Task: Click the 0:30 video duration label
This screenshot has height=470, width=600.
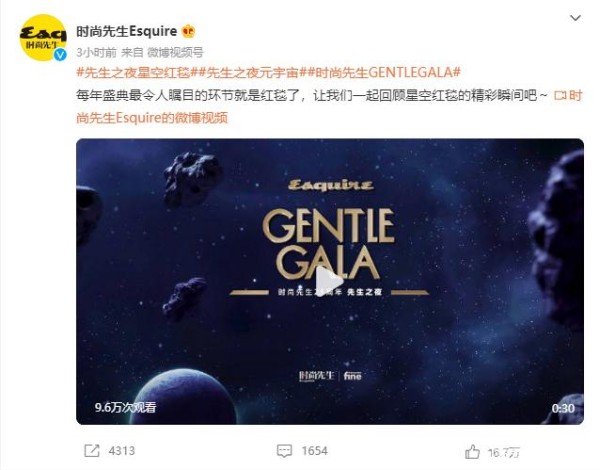Action: pyautogui.click(x=563, y=408)
